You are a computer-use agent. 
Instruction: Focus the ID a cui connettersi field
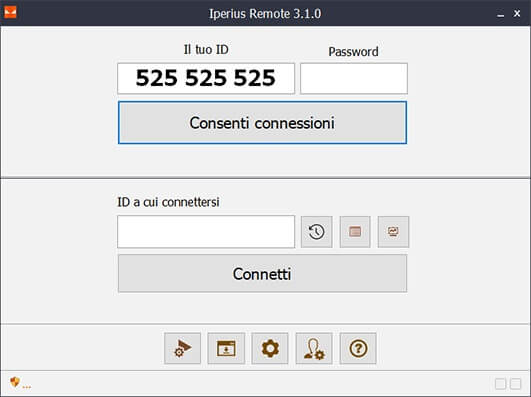click(206, 232)
